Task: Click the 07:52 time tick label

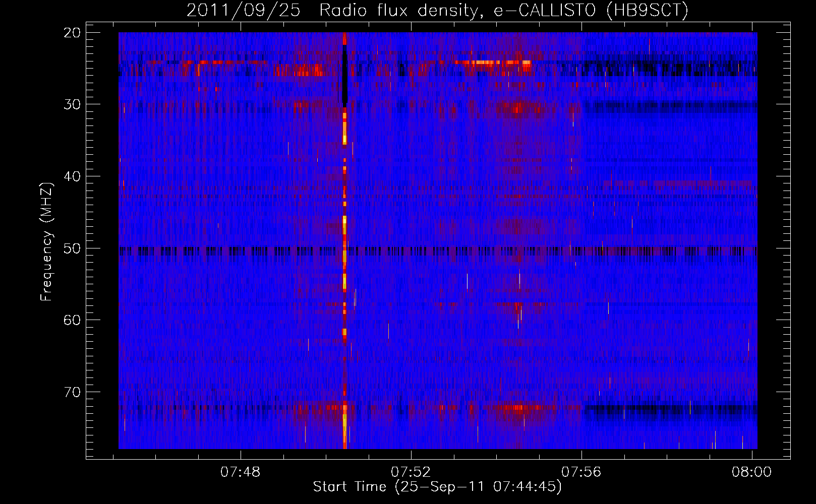Action: click(x=411, y=472)
